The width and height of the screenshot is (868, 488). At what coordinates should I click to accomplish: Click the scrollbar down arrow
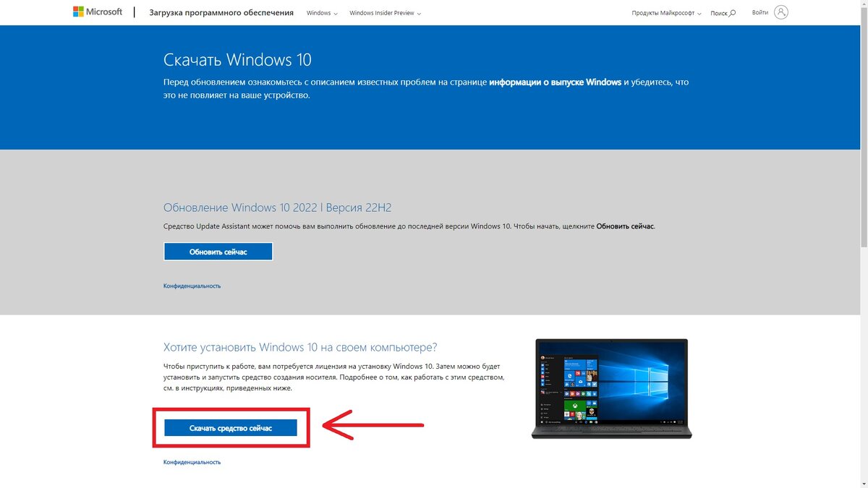(863, 483)
